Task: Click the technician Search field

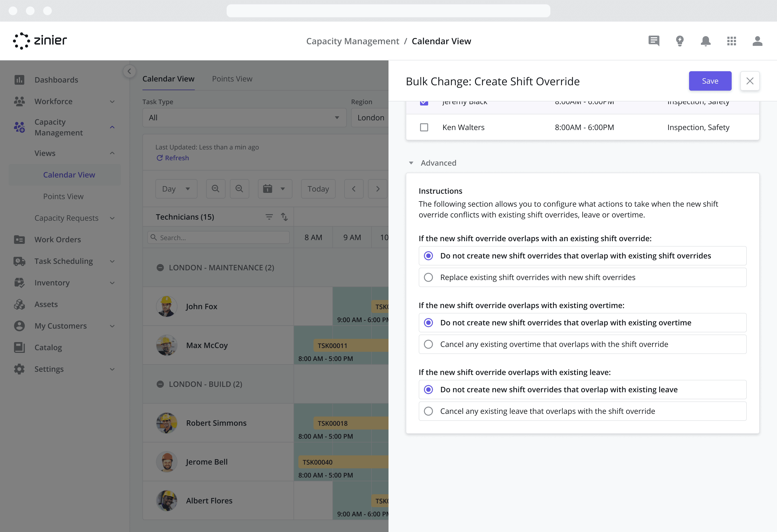Action: 218,237
